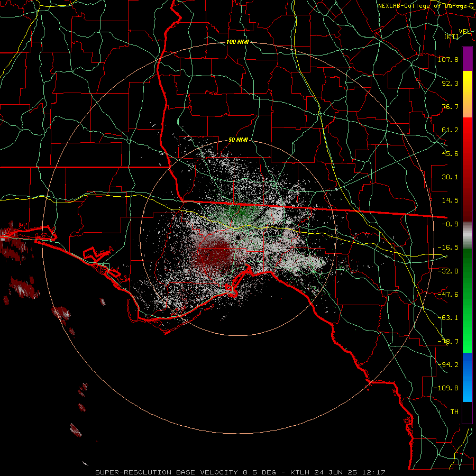Click the -63.1 velocity scale value
Viewport: 476px width, 476px height.
[x=448, y=318]
